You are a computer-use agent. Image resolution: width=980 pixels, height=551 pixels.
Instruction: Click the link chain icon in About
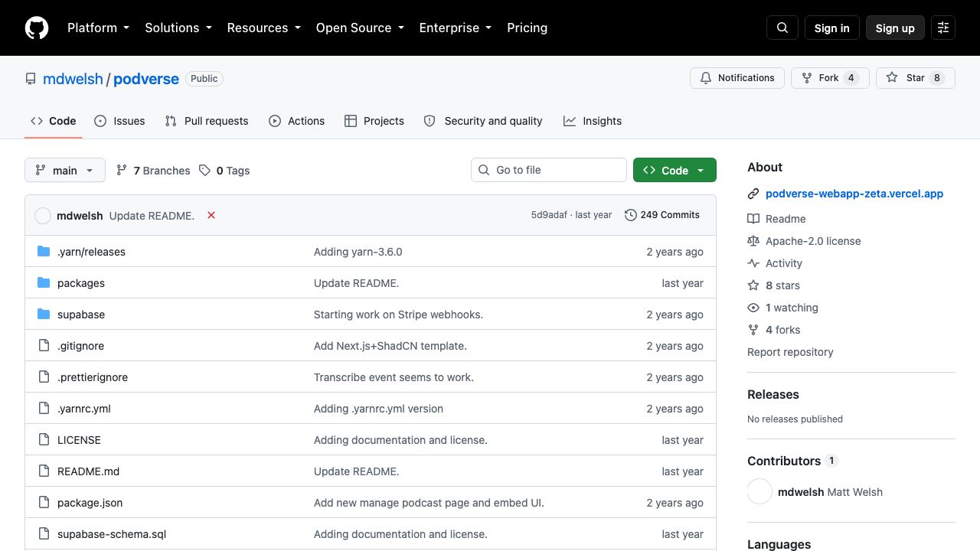click(x=753, y=194)
